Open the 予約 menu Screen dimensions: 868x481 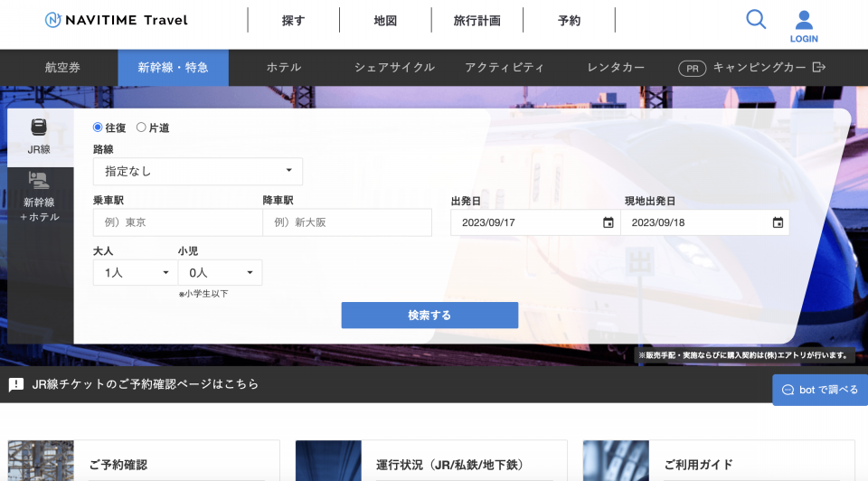point(569,21)
